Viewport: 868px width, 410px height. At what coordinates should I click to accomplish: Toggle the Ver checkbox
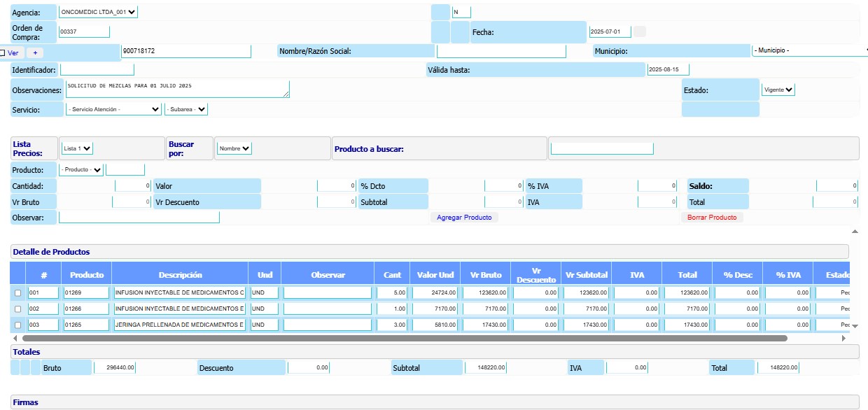(3, 52)
